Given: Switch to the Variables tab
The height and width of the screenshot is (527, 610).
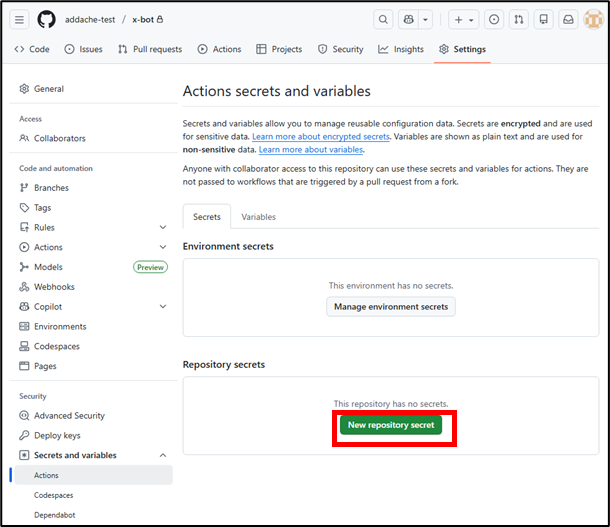Looking at the screenshot, I should point(258,217).
